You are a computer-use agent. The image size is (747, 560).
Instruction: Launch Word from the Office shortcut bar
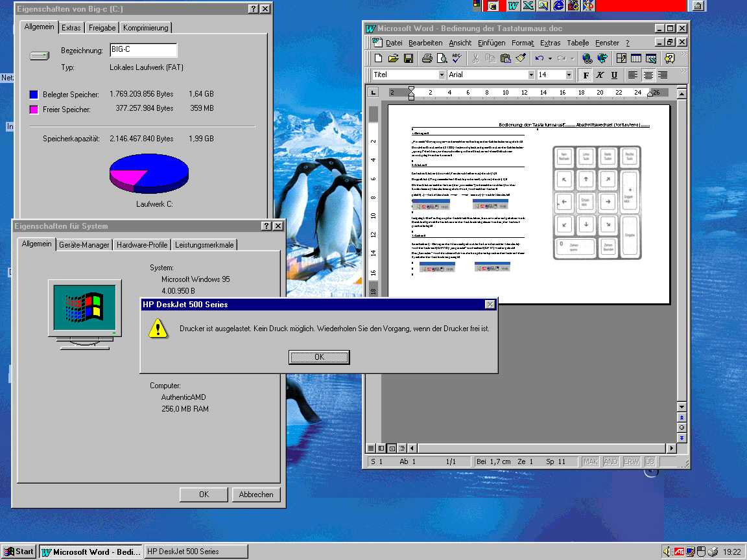click(513, 6)
